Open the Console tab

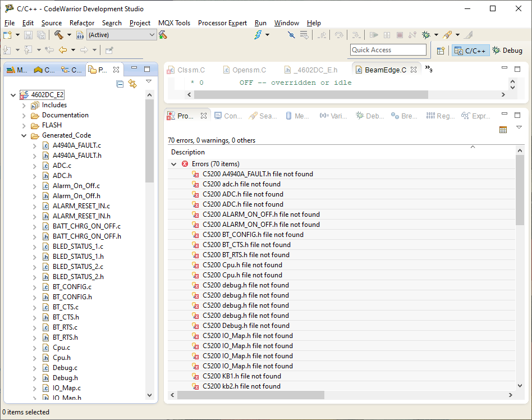pos(228,116)
